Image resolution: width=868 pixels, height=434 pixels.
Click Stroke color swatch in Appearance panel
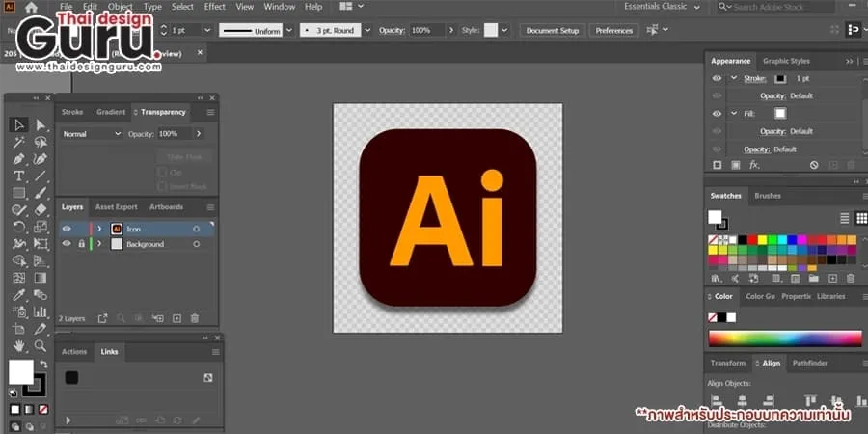pos(780,79)
